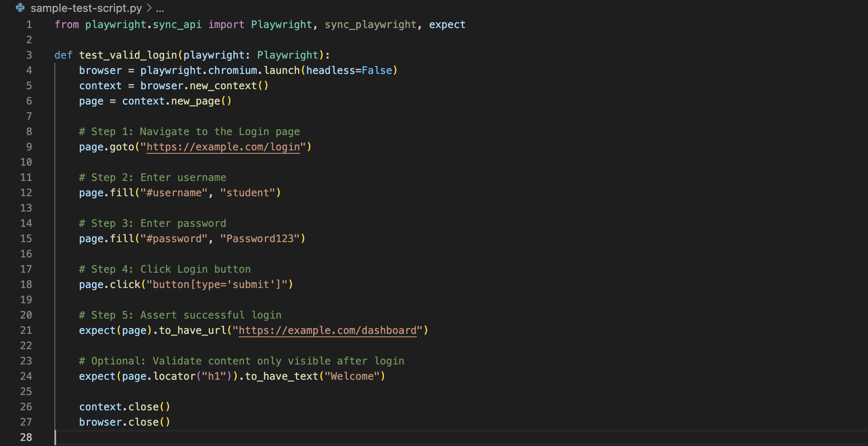Click the 'headless' keyword argument

click(331, 71)
